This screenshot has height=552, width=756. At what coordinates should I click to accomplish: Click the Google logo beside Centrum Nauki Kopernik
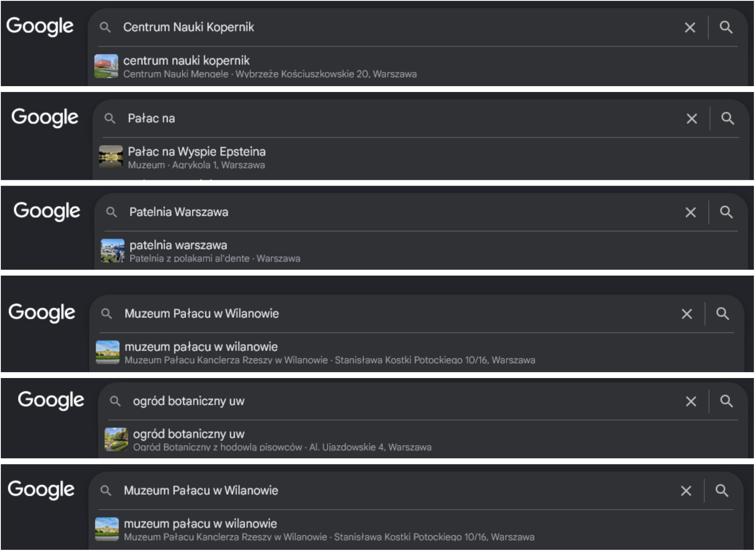click(40, 26)
